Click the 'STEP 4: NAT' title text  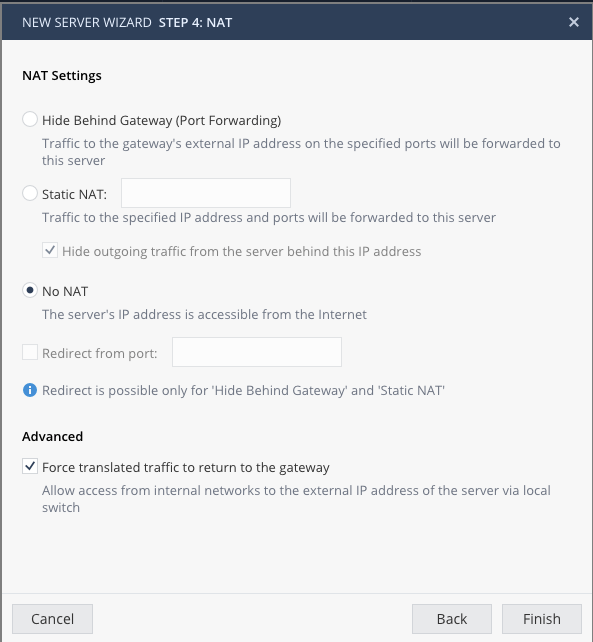[195, 23]
